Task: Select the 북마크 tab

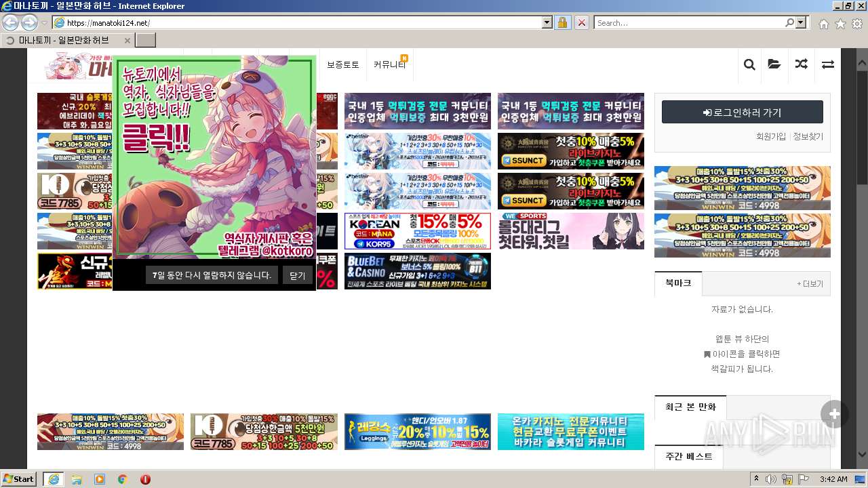Action: (x=678, y=283)
